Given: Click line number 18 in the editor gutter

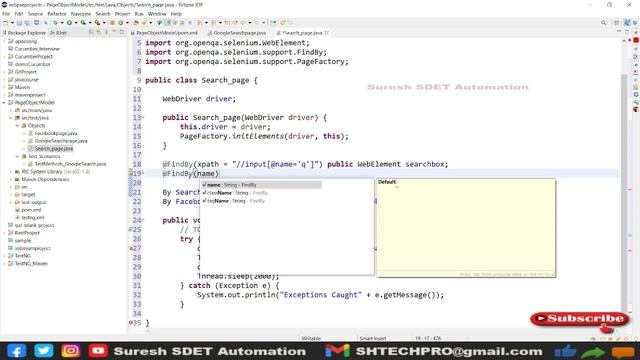Looking at the screenshot, I should pos(137,164).
